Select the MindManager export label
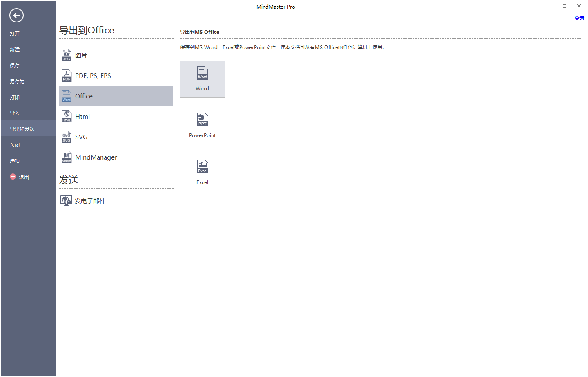This screenshot has height=377, width=588. coord(96,157)
